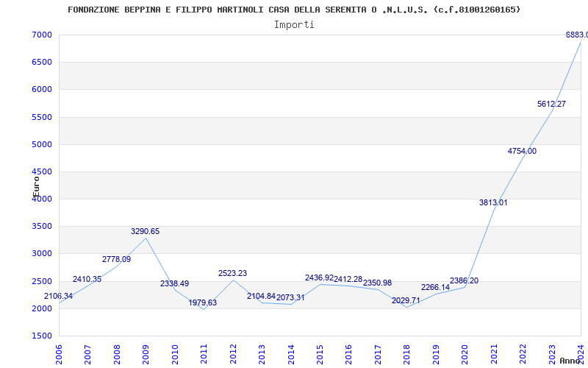This screenshot has height=368, width=588.
Task: Click the 6500 y-axis tick label
Action: pos(42,62)
